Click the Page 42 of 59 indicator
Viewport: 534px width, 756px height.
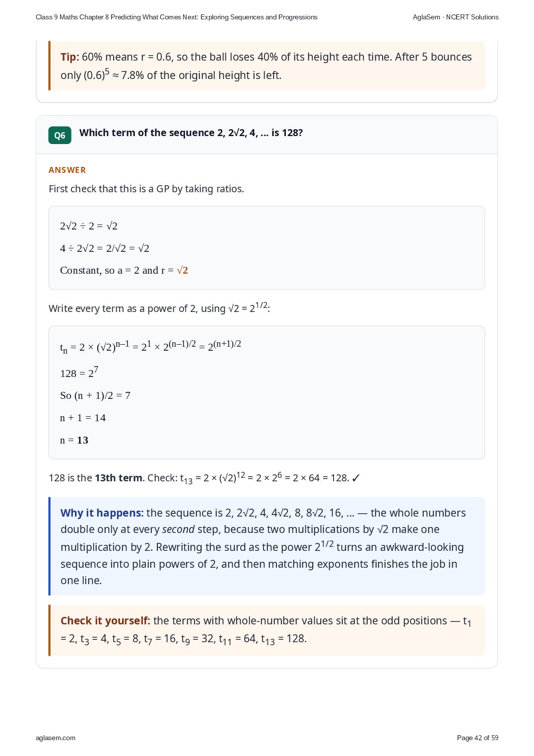click(x=477, y=738)
